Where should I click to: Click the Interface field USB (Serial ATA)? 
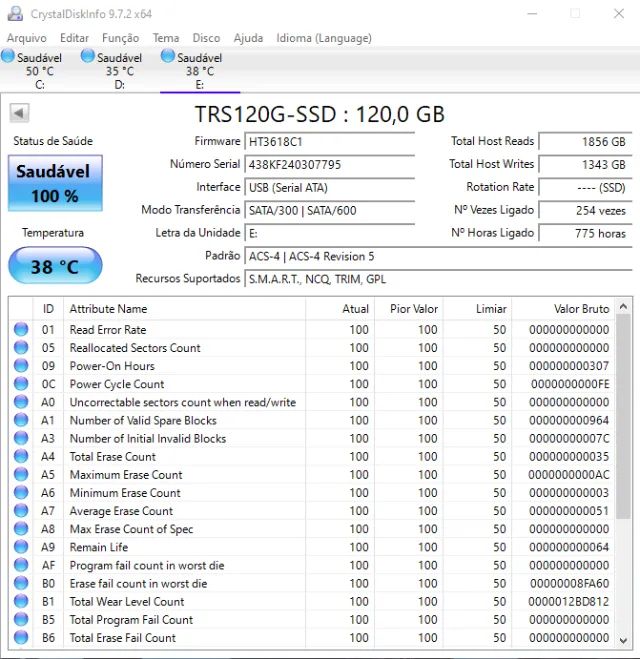(x=329, y=187)
